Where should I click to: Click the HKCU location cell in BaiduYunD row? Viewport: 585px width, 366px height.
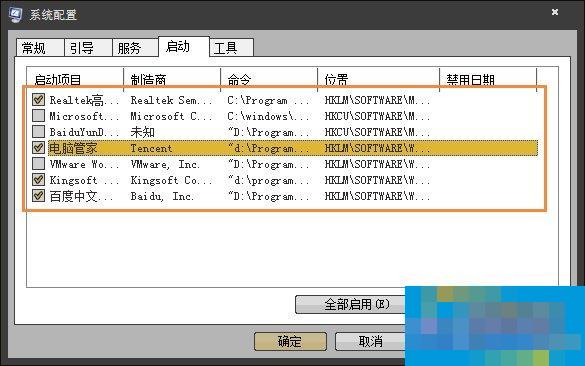tap(377, 132)
